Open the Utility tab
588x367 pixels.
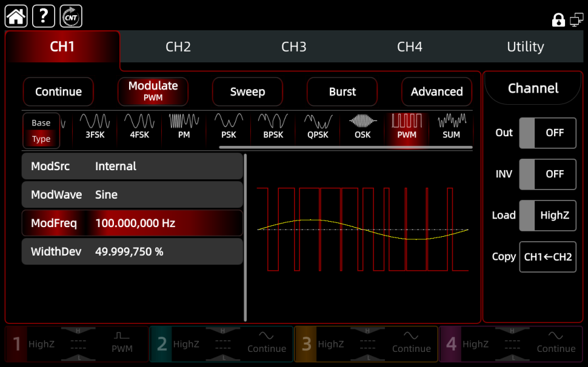[525, 46]
